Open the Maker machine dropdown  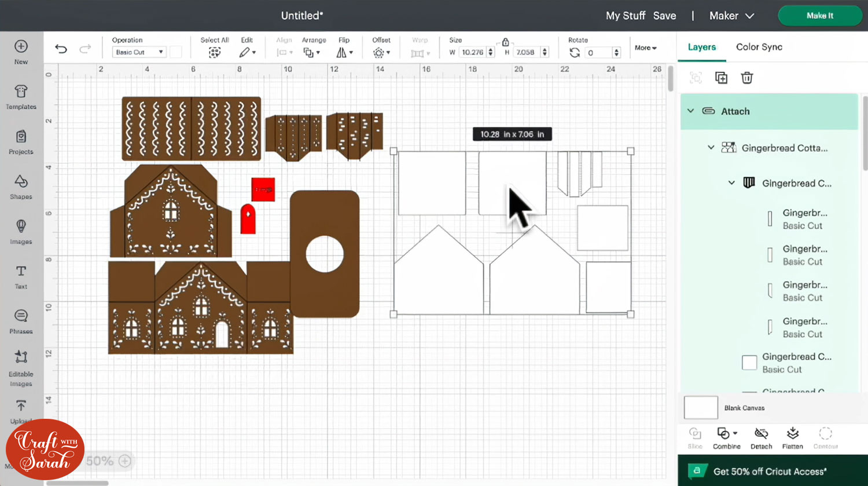coord(731,16)
